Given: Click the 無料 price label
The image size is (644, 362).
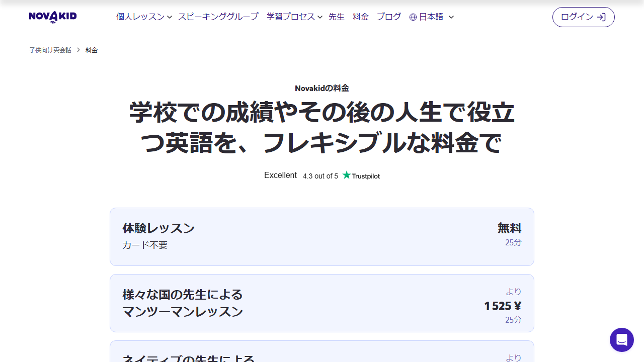Looking at the screenshot, I should coord(510,228).
